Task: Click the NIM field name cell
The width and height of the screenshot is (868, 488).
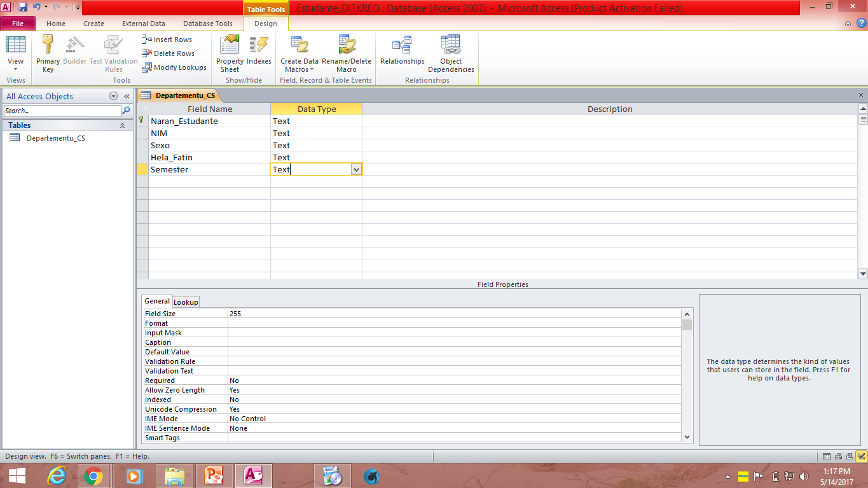Action: coord(209,133)
